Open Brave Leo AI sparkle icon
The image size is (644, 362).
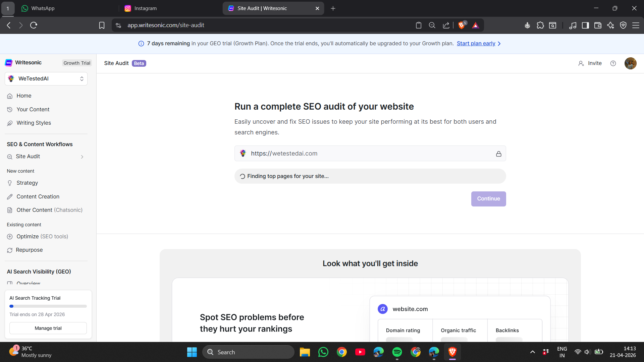[x=610, y=25]
